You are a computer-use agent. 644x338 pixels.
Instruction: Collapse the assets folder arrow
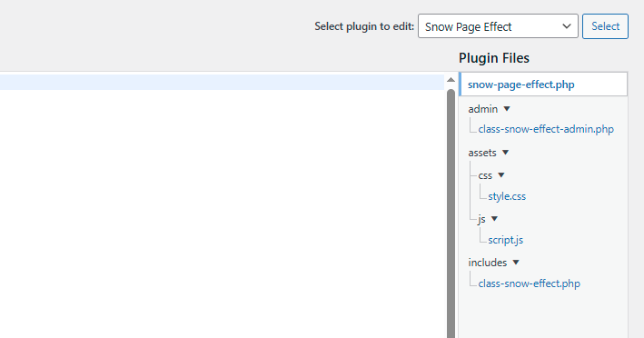[505, 153]
